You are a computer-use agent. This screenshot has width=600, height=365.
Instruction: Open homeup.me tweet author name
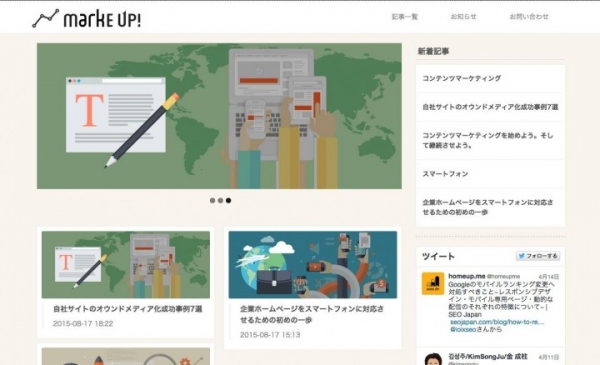pos(466,276)
